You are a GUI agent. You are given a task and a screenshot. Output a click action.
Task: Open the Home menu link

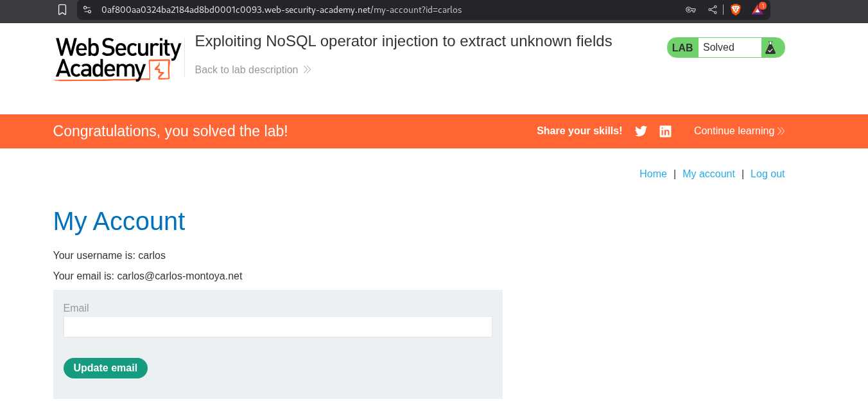[653, 174]
